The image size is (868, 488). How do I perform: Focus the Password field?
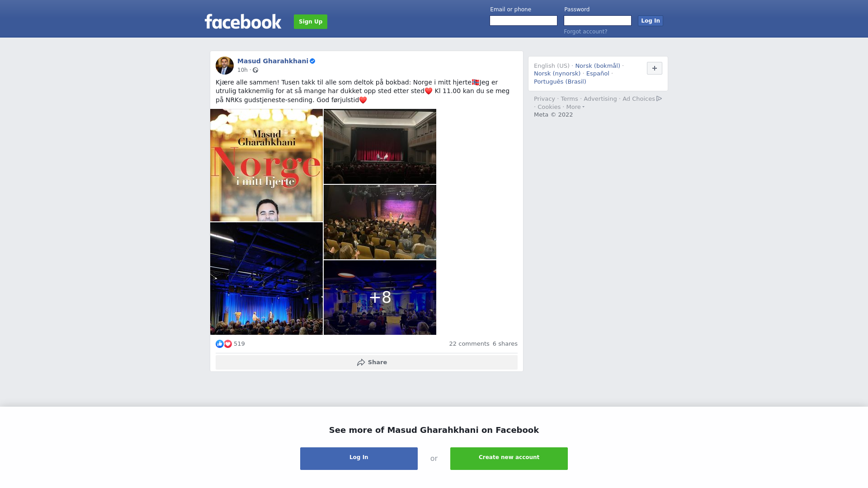(598, 21)
